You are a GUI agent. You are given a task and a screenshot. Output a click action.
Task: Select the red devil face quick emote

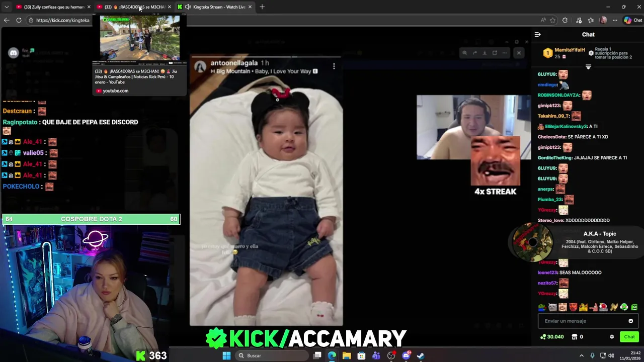click(x=573, y=307)
